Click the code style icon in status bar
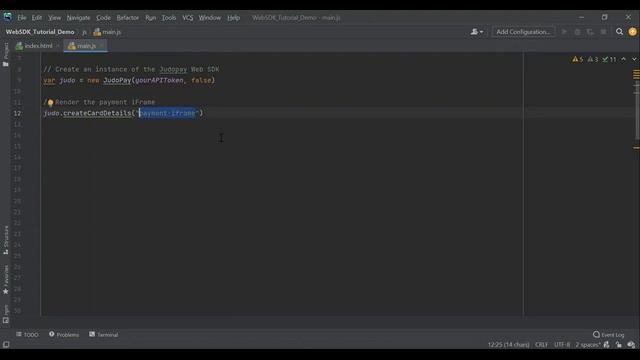This screenshot has height=360, width=640. (607, 345)
